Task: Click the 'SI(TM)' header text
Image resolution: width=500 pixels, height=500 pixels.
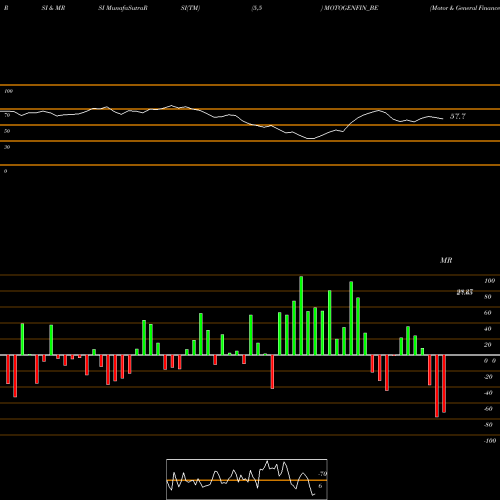Action: coord(190,8)
